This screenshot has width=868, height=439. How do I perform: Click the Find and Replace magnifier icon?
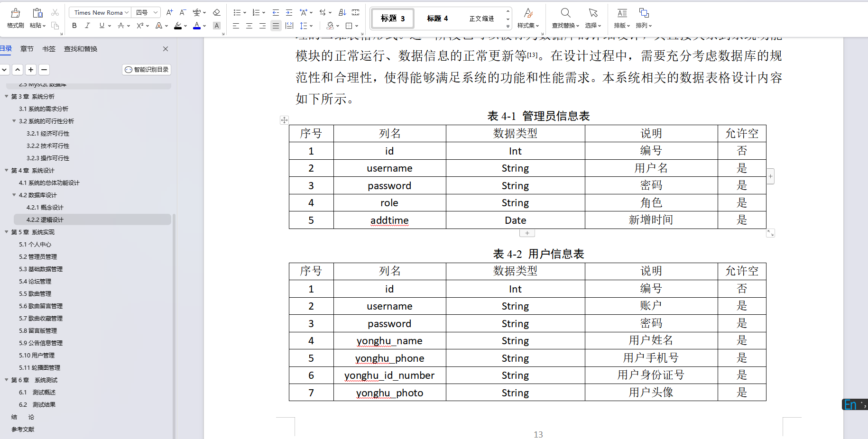pyautogui.click(x=565, y=13)
